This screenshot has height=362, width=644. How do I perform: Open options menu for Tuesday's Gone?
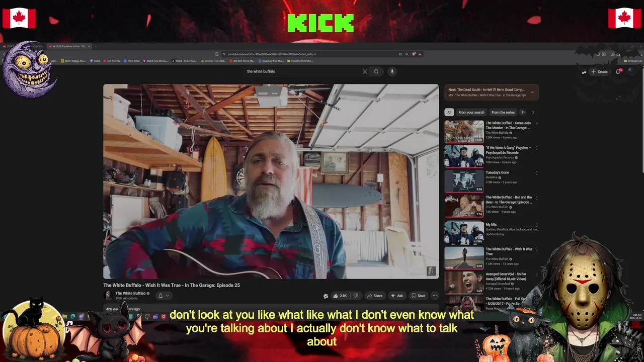pyautogui.click(x=537, y=173)
